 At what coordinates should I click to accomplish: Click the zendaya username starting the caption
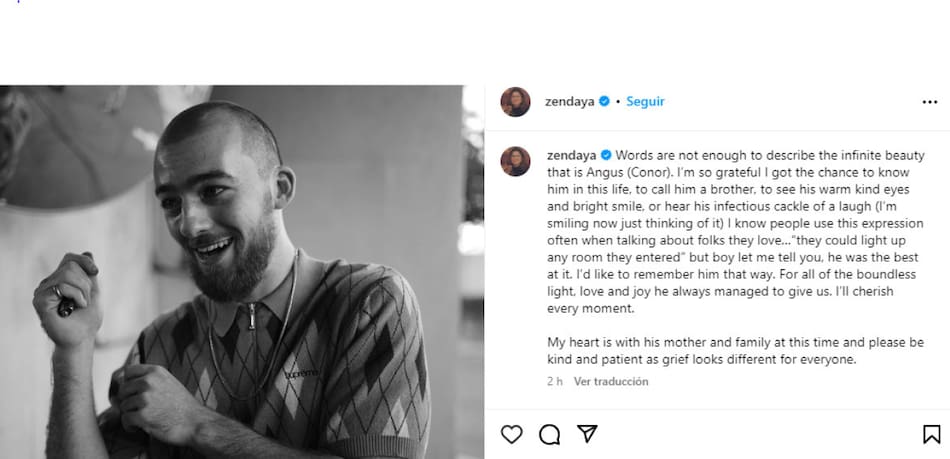coord(571,155)
